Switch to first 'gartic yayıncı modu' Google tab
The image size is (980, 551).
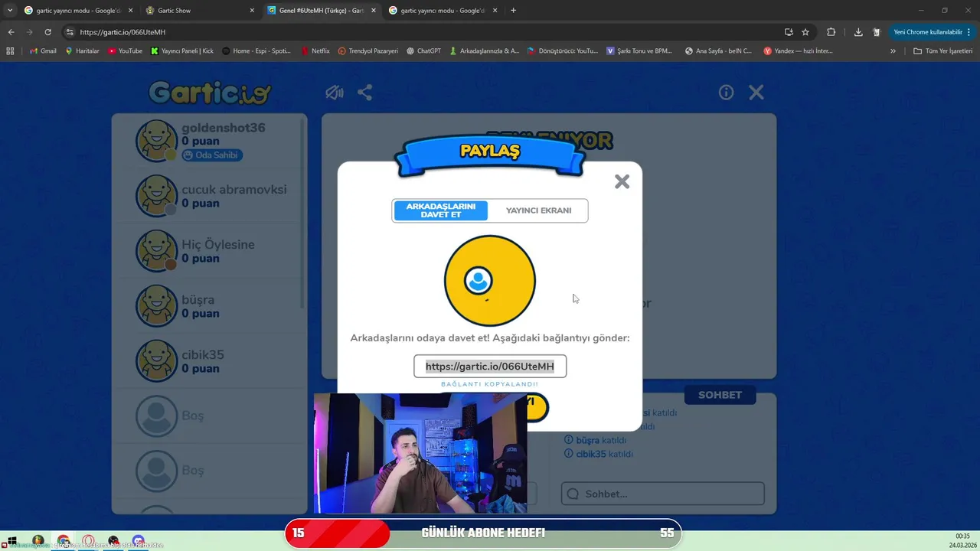point(78,11)
